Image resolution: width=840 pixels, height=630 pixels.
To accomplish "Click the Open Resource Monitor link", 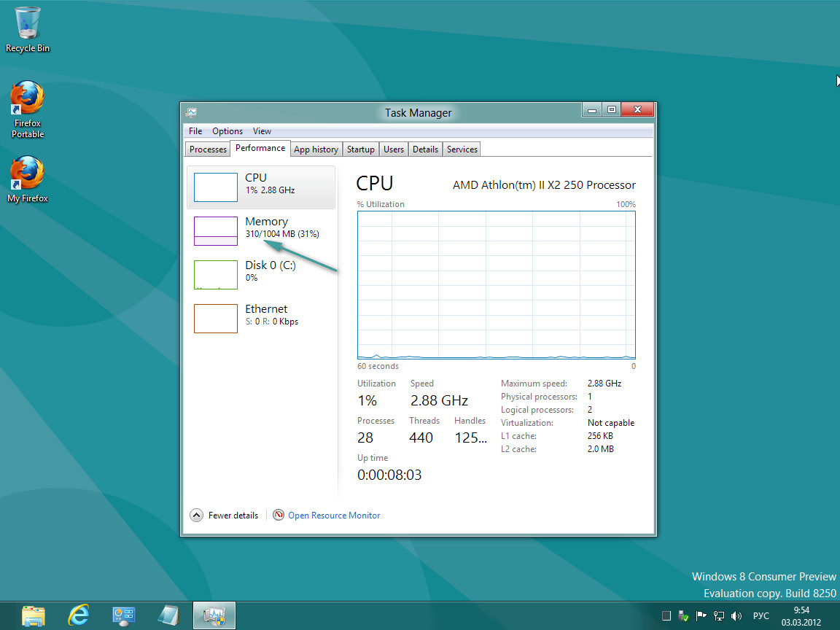I will click(334, 516).
